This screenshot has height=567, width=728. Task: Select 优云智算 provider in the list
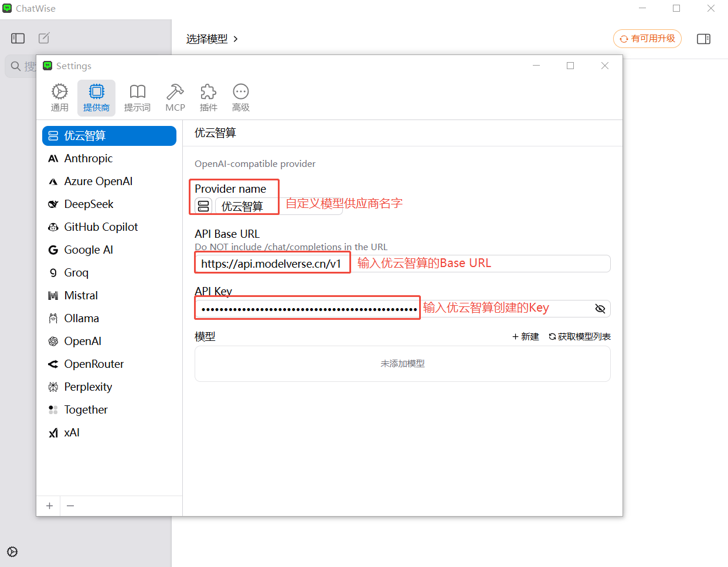pos(109,136)
